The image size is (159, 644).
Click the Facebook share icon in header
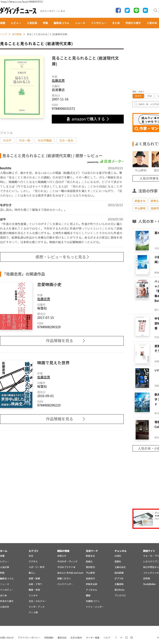118,10
